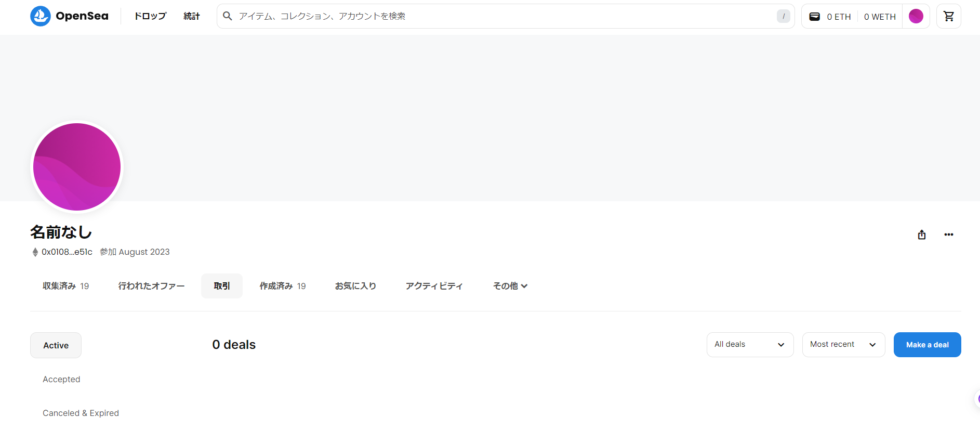This screenshot has width=980, height=443.
Task: Open the wallet balance icon
Action: tap(815, 17)
